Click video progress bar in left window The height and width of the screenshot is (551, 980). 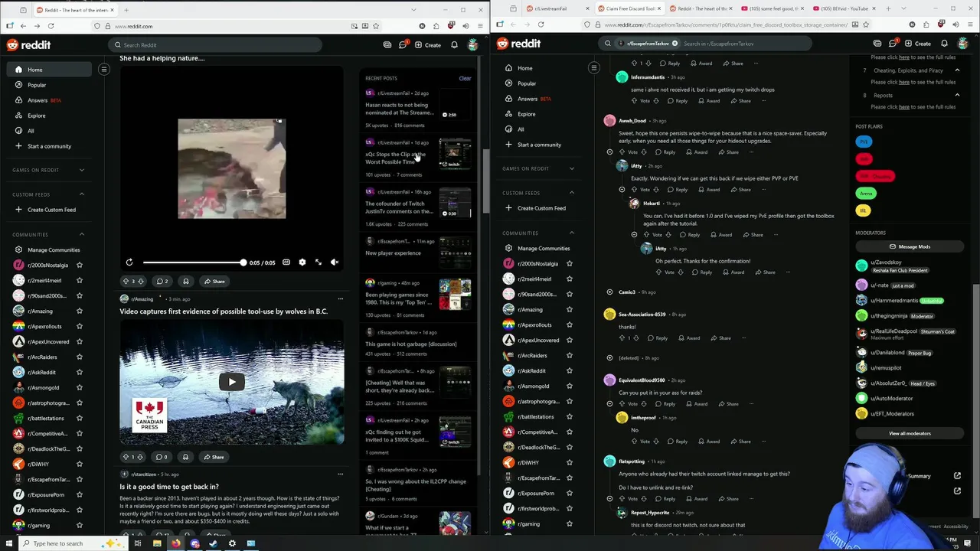[x=194, y=262]
